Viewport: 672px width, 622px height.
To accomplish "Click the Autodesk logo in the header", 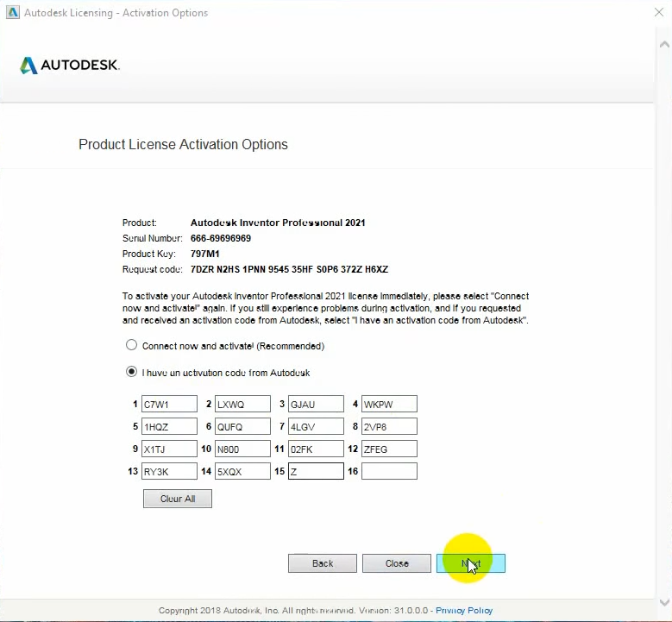I will [70, 66].
